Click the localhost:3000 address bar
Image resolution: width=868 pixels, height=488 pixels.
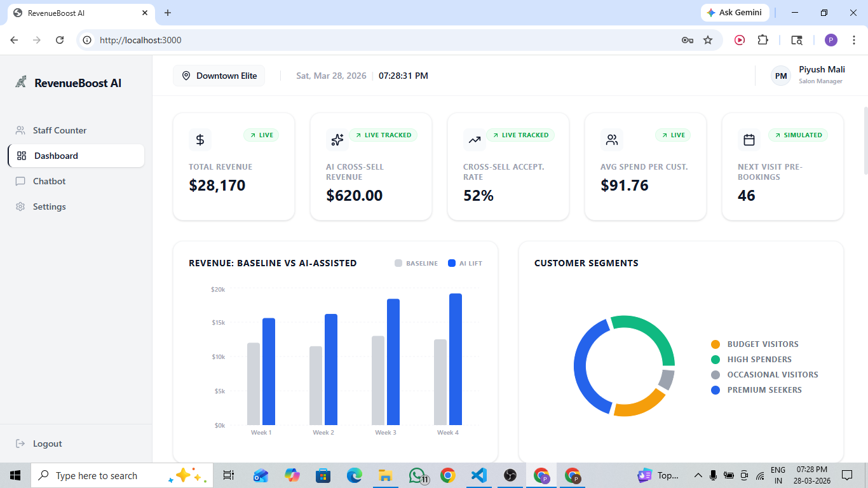381,40
